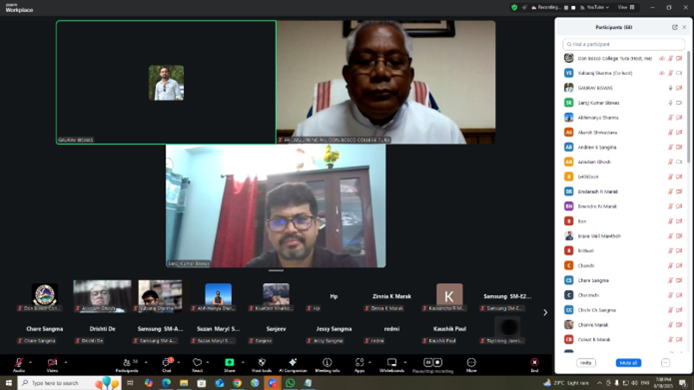This screenshot has height=390, width=694.
Task: Select Don Bosco College Tura host row
Action: 623,58
